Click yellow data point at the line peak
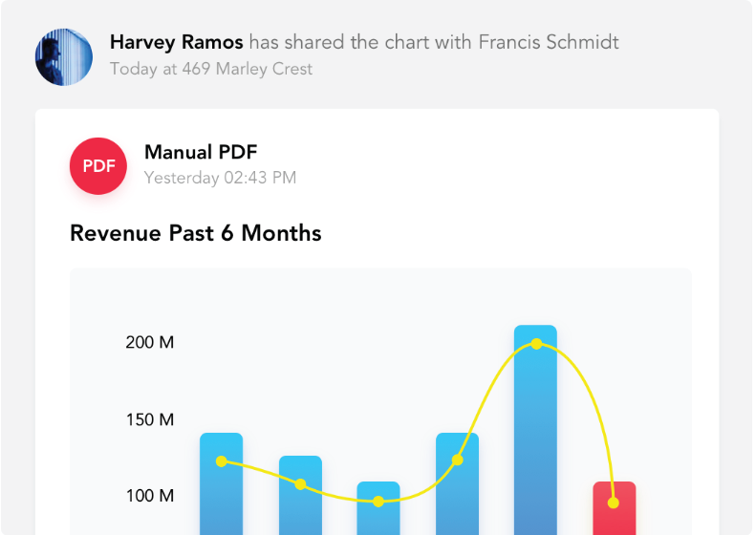Viewport: 756px width, 535px height. (536, 344)
